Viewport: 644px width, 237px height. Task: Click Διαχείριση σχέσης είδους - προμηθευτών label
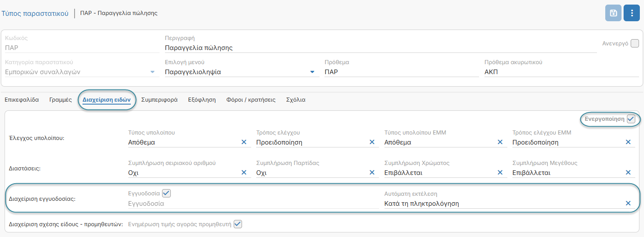(66, 225)
